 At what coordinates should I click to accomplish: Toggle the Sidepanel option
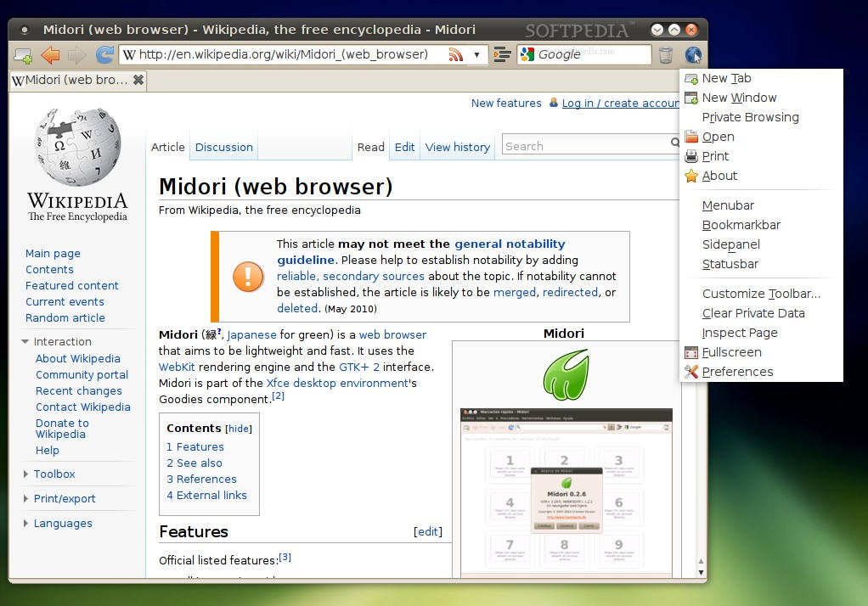point(761,244)
